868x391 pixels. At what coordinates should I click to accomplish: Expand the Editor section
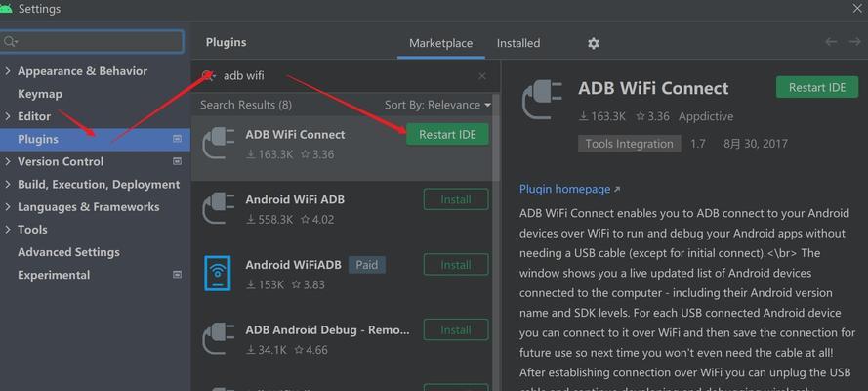coord(7,116)
